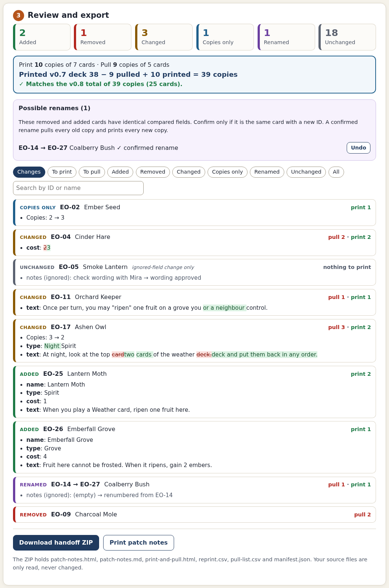Click the EO-09 Charcoal Mole row title
The width and height of the screenshot is (389, 588).
click(x=84, y=515)
